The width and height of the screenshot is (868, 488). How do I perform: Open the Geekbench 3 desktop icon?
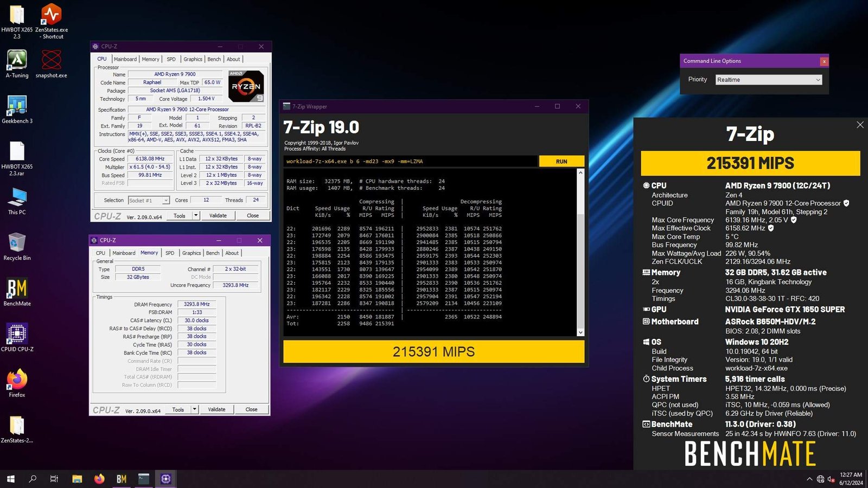[x=17, y=106]
